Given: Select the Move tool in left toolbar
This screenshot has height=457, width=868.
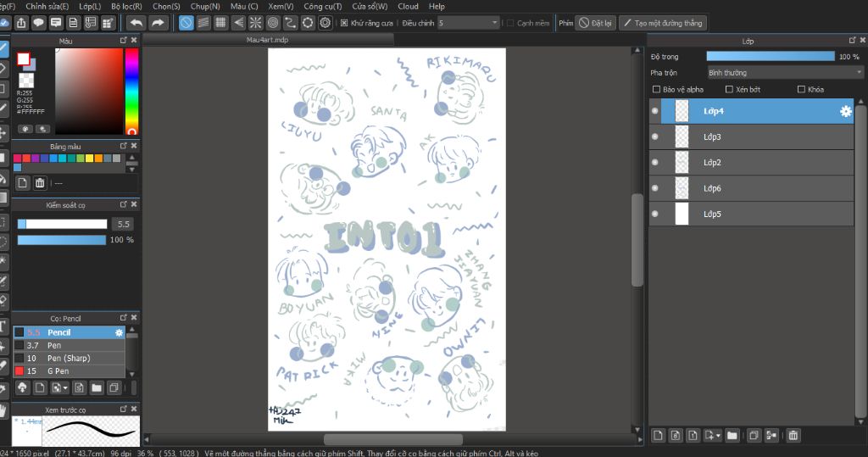Looking at the screenshot, I should [3, 132].
